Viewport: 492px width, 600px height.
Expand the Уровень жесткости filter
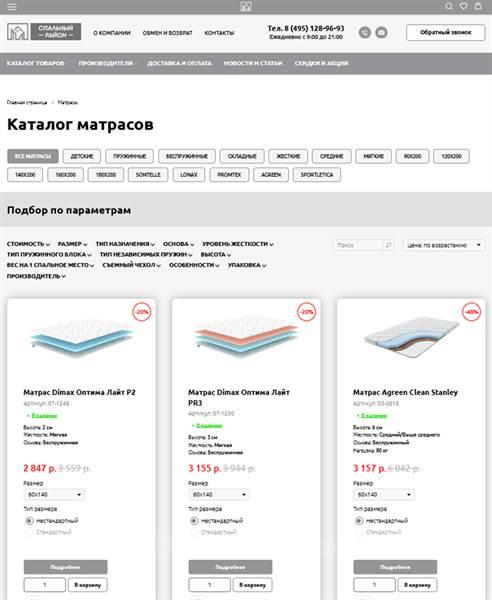(x=238, y=244)
